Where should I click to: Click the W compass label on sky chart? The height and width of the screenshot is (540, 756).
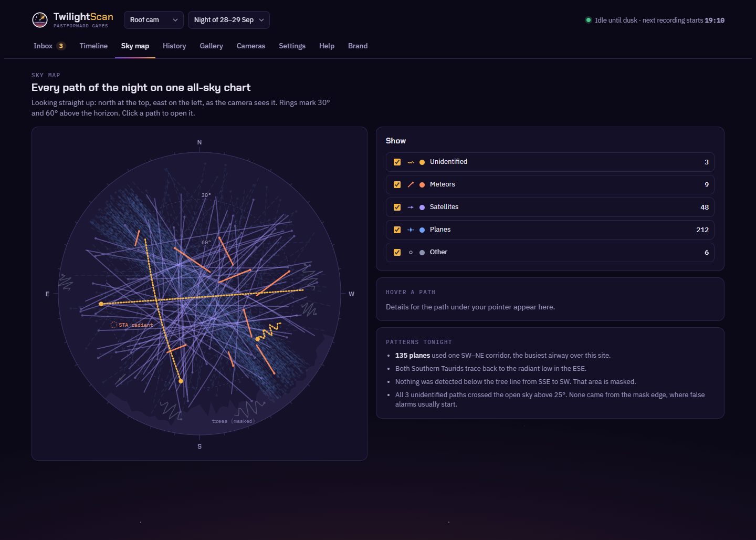pos(352,294)
